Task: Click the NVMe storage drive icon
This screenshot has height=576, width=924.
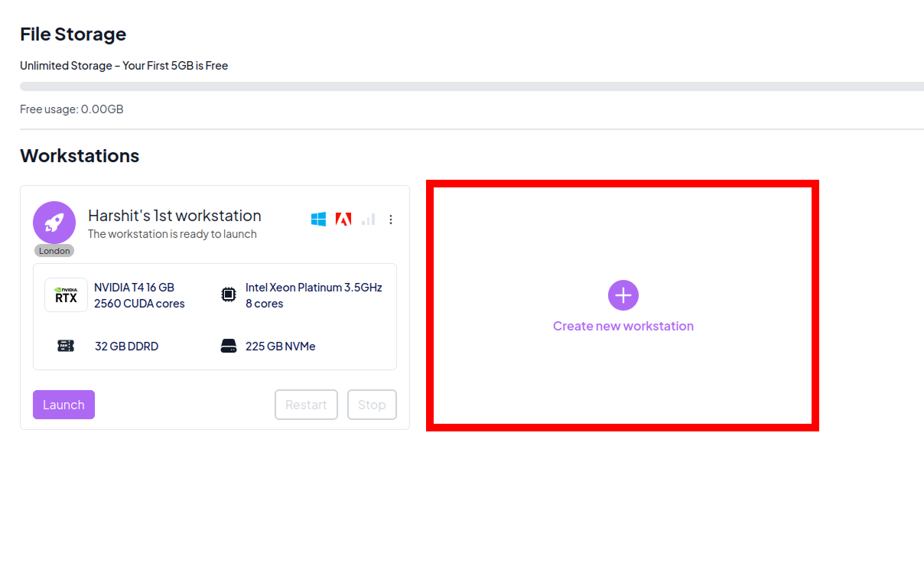Action: [x=228, y=346]
